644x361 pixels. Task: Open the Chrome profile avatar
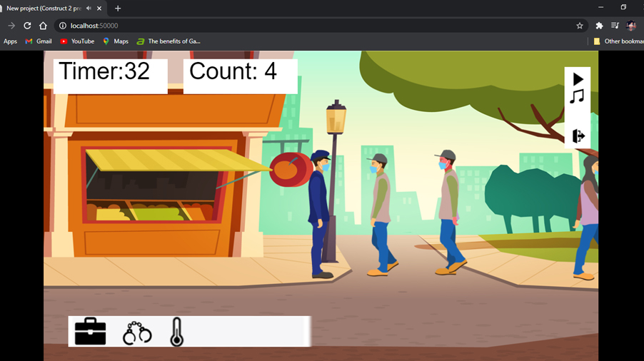point(631,26)
